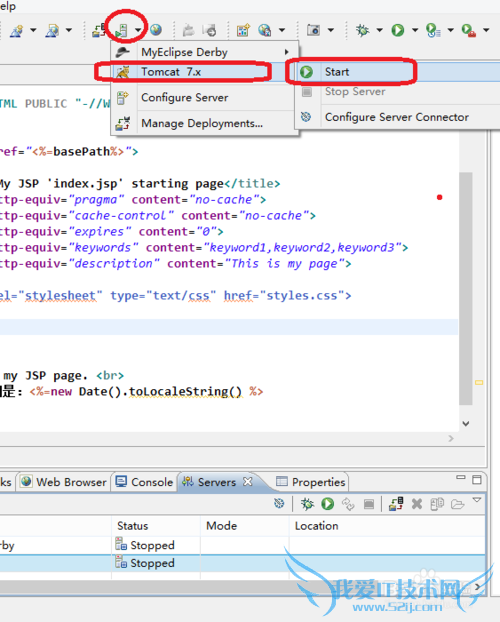
Task: Maximize the bottom Servers panel
Action: pyautogui.click(x=477, y=480)
